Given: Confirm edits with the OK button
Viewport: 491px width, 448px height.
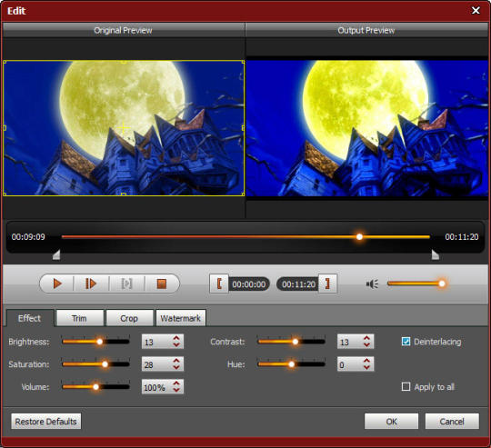Looking at the screenshot, I should [x=391, y=422].
